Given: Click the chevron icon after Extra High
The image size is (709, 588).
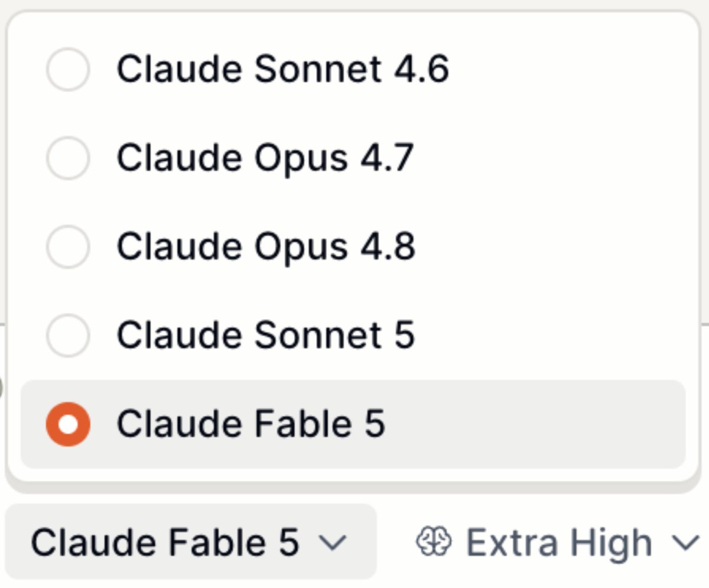Looking at the screenshot, I should [x=686, y=543].
